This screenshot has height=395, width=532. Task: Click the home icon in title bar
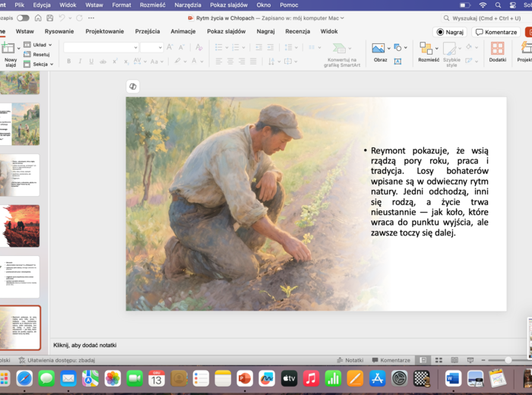coord(37,17)
